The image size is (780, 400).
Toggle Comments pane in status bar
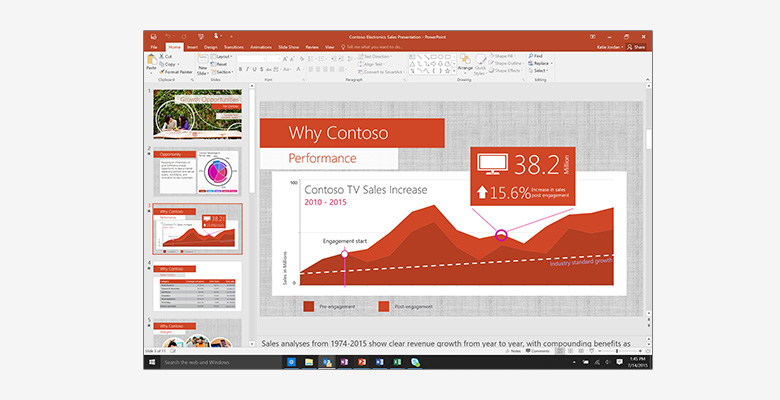(x=537, y=351)
